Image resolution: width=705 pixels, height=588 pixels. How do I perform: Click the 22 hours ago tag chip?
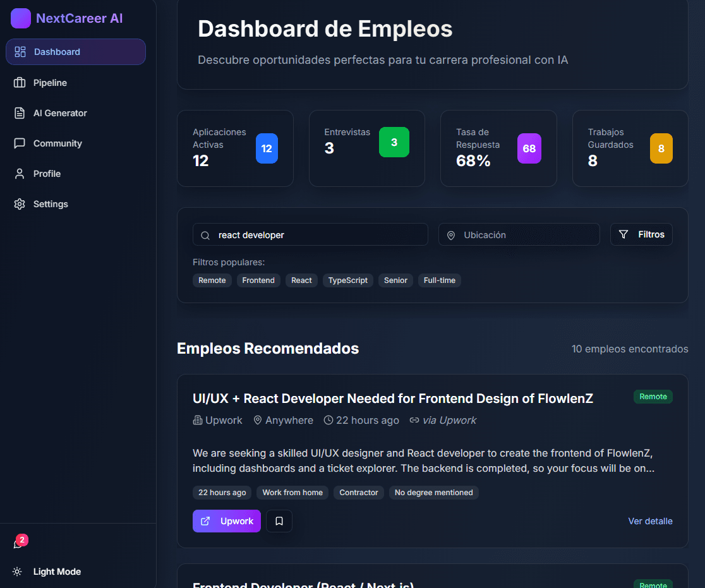click(222, 493)
